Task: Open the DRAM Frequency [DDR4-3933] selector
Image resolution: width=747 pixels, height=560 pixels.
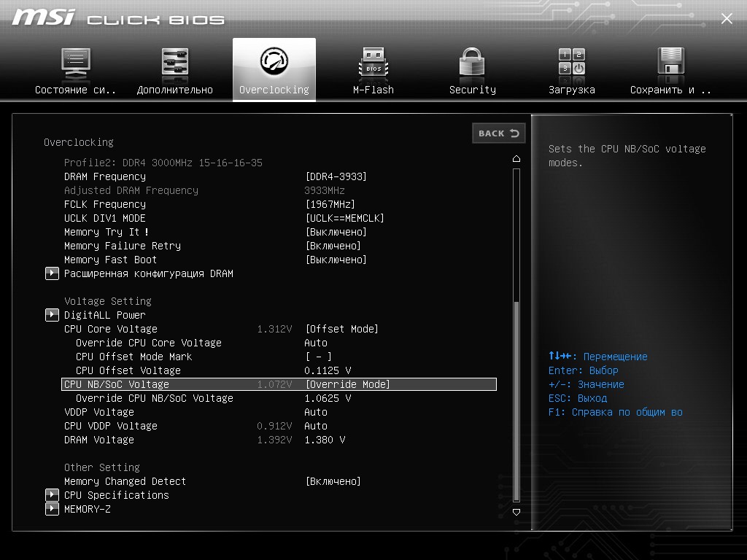Action: (336, 176)
